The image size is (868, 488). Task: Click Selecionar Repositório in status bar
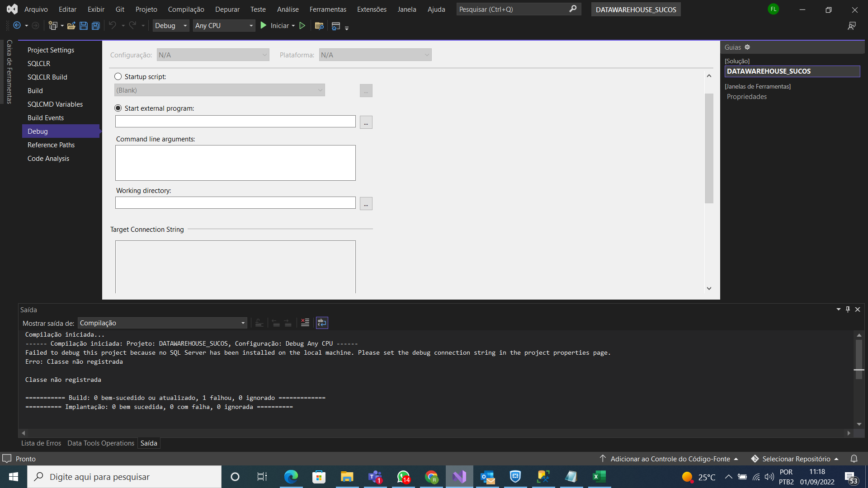[x=796, y=459]
